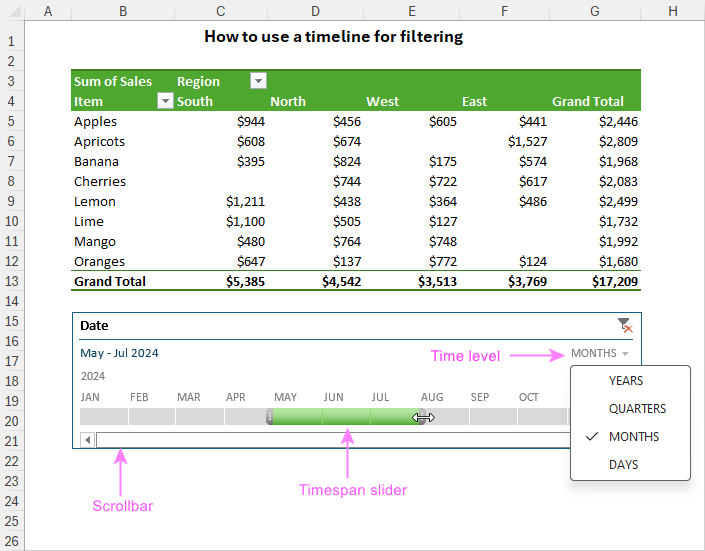The image size is (705, 551).
Task: Select column A header
Action: pyautogui.click(x=48, y=10)
